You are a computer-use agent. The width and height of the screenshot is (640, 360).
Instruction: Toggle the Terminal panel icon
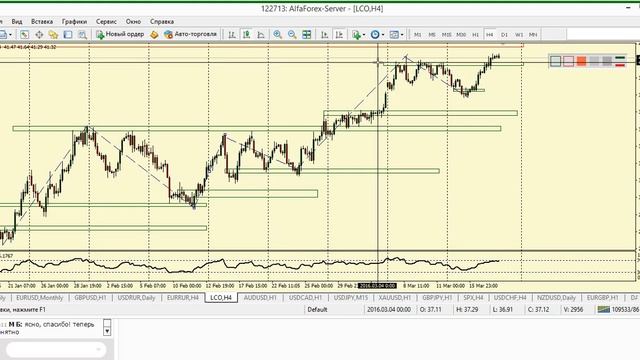(x=68, y=35)
